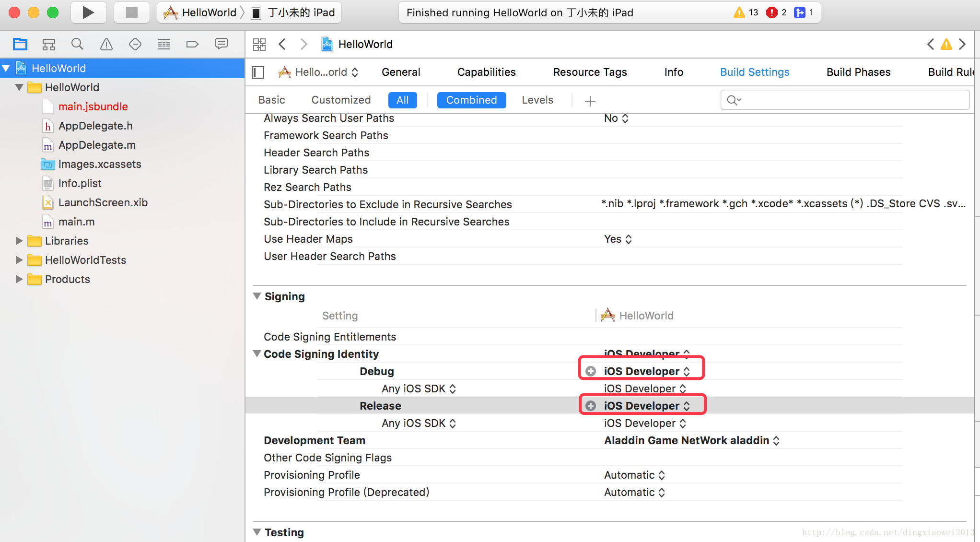Open the Test navigator diamond icon

pyautogui.click(x=135, y=44)
